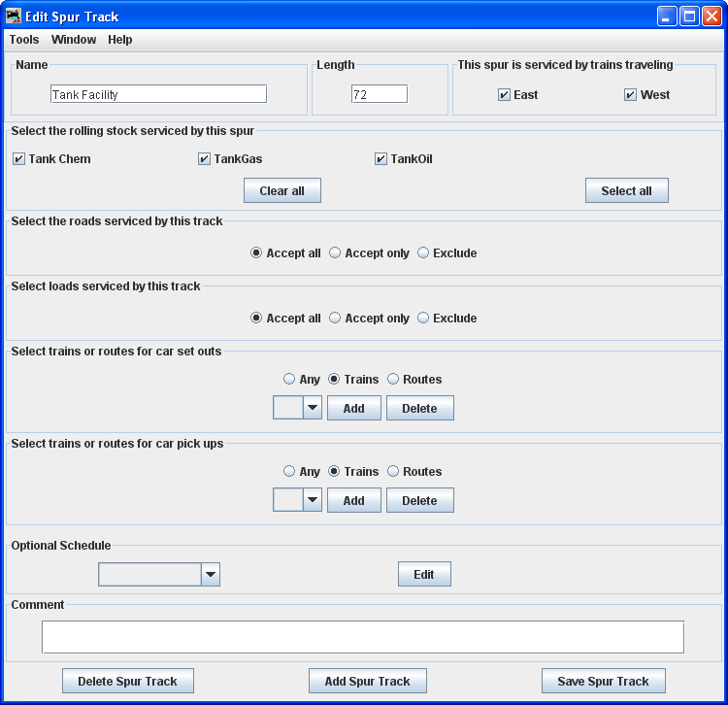The image size is (728, 705).
Task: Expand the set outs train dropdown
Action: pos(312,409)
